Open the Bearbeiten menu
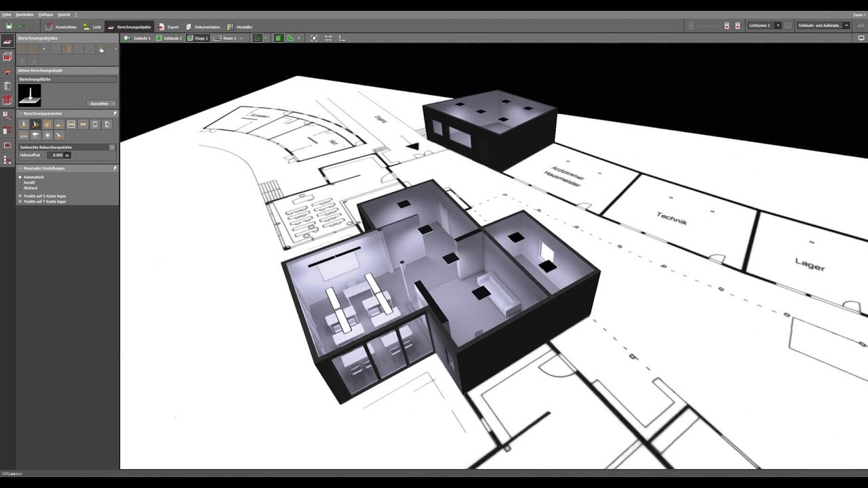The height and width of the screenshot is (488, 868). (24, 14)
